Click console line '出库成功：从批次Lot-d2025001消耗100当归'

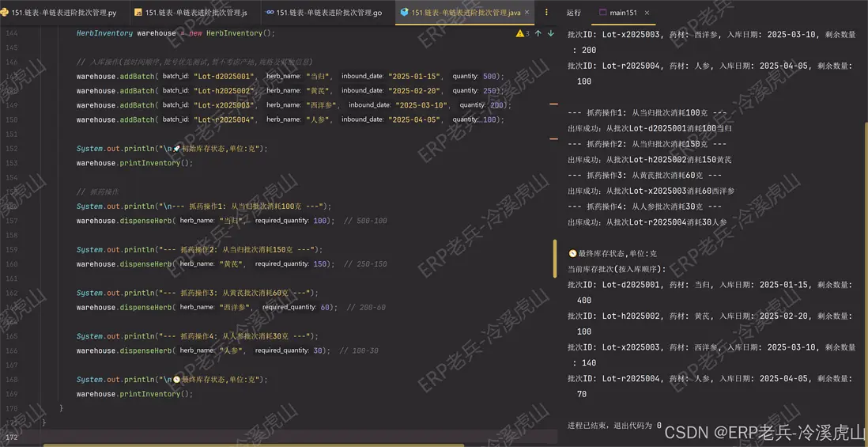(x=650, y=128)
